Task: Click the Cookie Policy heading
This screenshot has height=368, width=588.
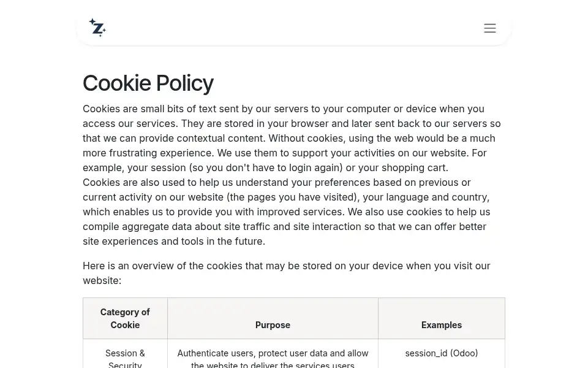Action: coord(148,83)
